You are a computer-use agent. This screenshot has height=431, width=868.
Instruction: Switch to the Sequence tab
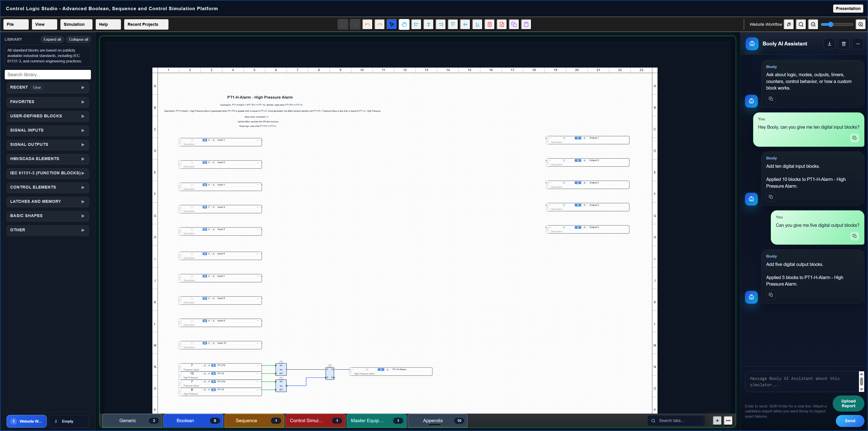coord(254,421)
